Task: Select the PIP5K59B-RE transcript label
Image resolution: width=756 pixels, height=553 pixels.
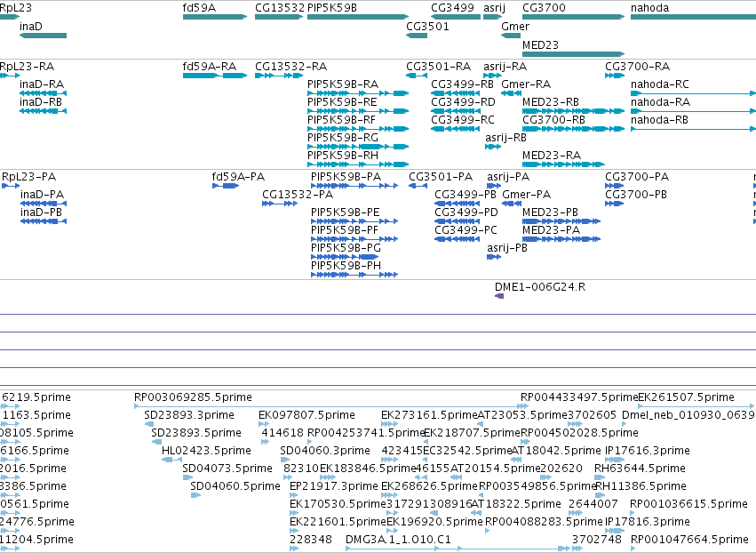Action: (342, 102)
